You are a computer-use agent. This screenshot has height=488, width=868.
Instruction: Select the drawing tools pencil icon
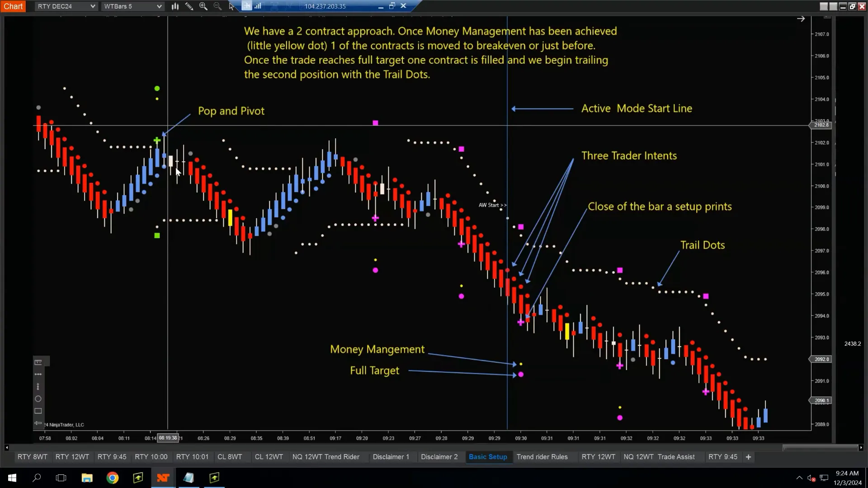[189, 6]
